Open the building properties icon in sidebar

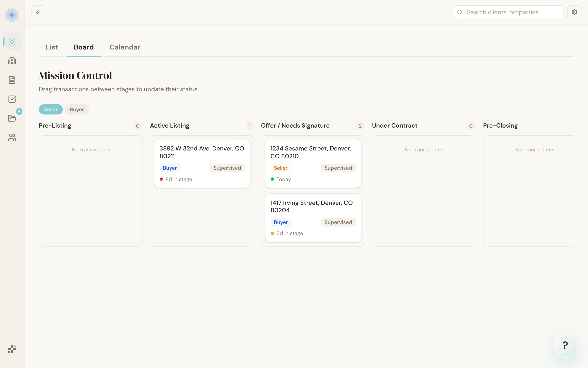12,61
